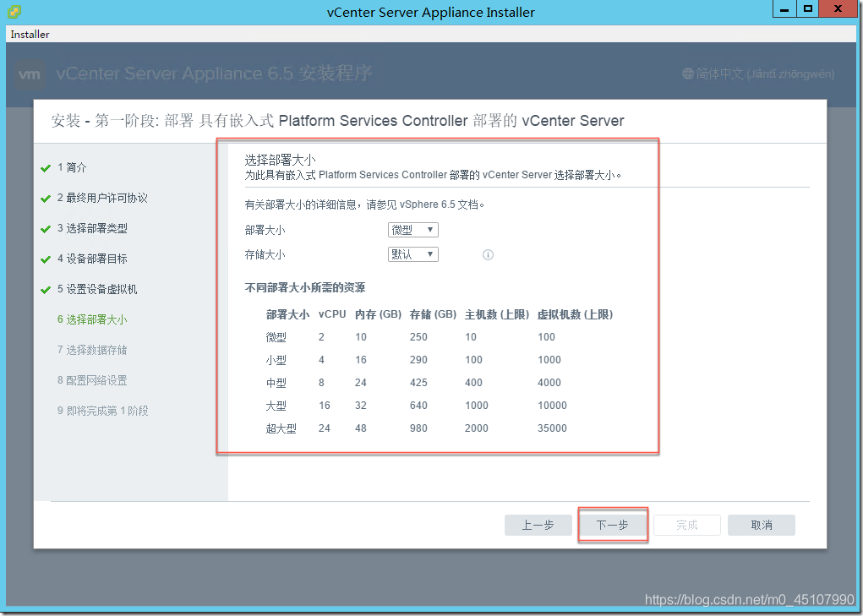
Task: Select step 7 选择数据存储
Action: coord(92,350)
